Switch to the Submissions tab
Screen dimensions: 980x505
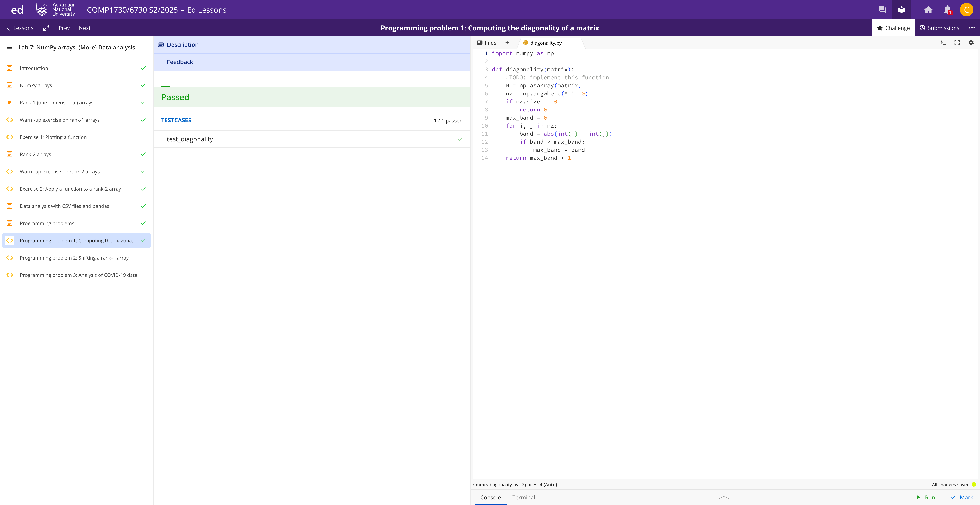click(x=939, y=28)
